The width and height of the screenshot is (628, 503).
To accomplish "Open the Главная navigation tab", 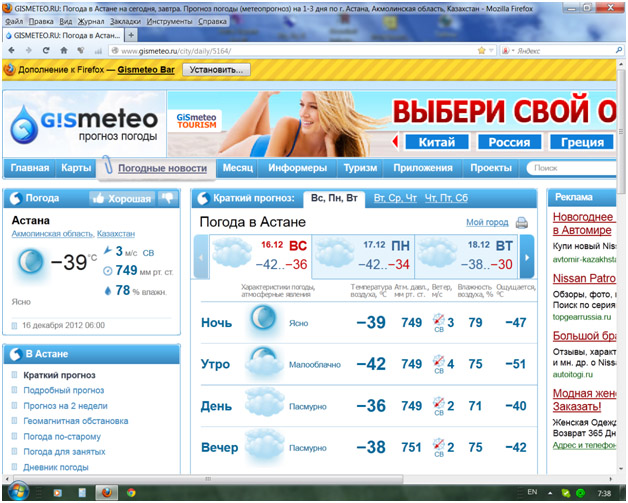I will click(x=30, y=168).
